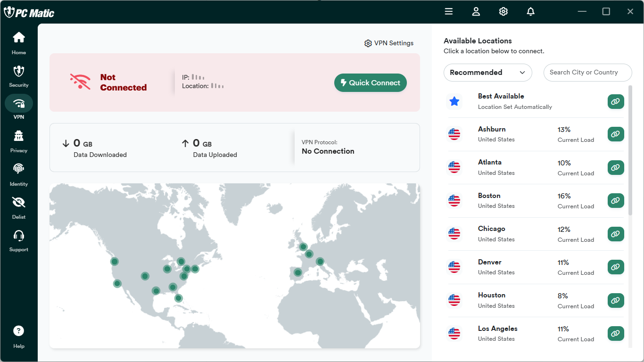
Task: Select the Chicago location name
Action: (x=492, y=229)
